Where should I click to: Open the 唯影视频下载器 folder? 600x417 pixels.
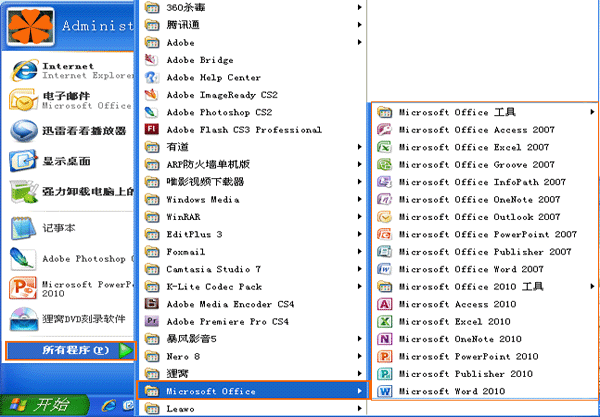[x=252, y=182]
